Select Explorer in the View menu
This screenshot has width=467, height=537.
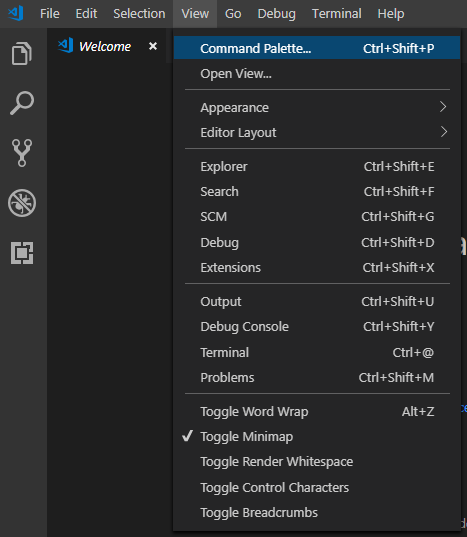coord(317,166)
